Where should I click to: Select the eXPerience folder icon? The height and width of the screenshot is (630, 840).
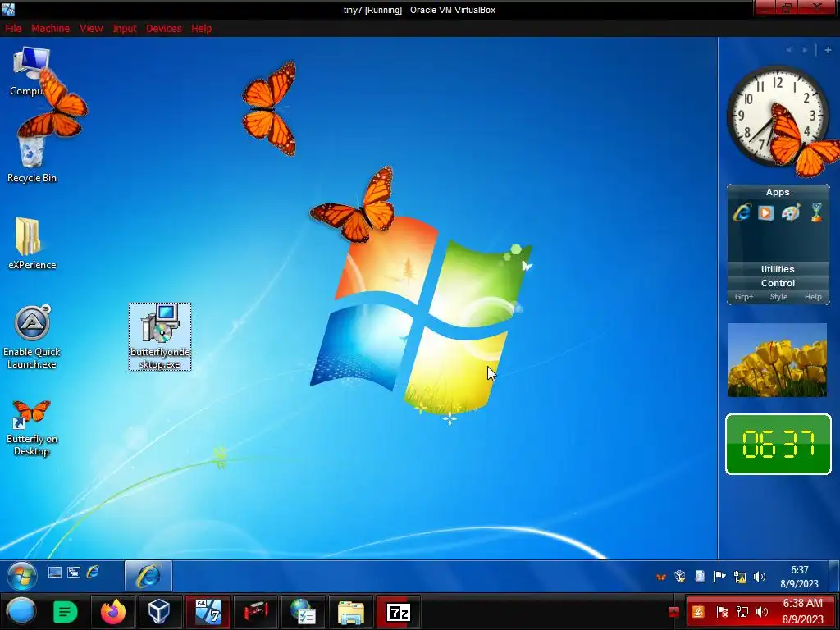32,244
